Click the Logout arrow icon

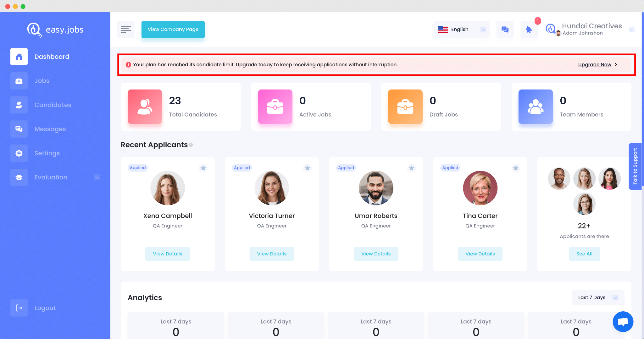pyautogui.click(x=19, y=308)
